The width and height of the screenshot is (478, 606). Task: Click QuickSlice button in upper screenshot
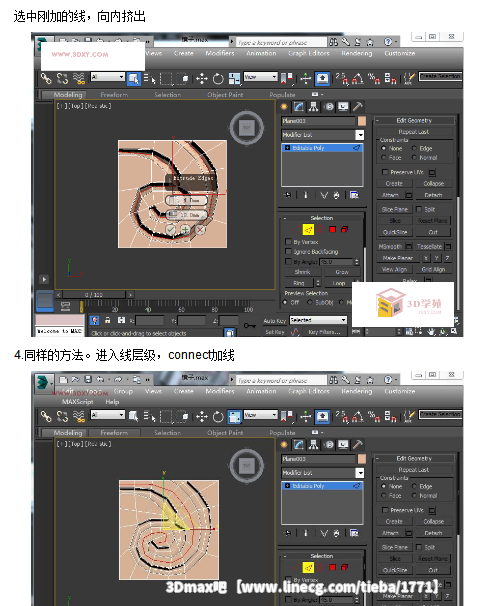(395, 232)
